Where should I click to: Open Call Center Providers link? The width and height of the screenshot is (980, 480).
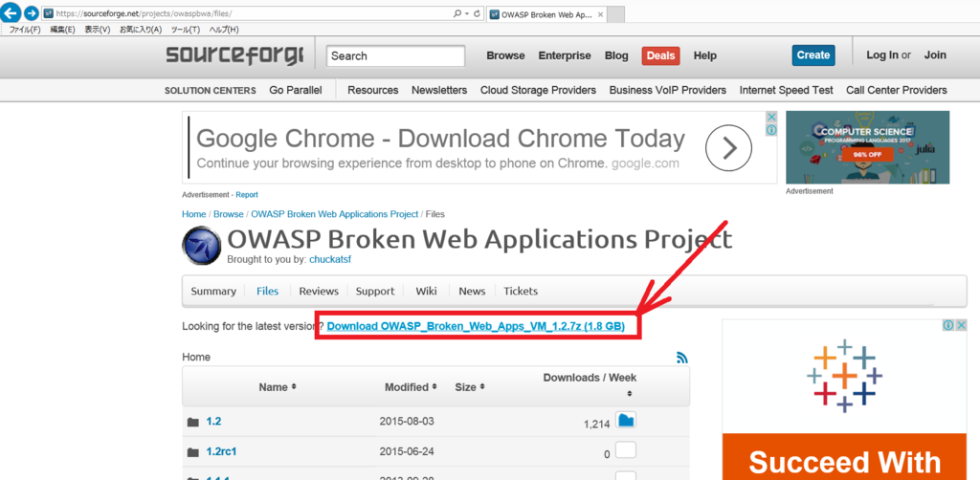pos(896,90)
